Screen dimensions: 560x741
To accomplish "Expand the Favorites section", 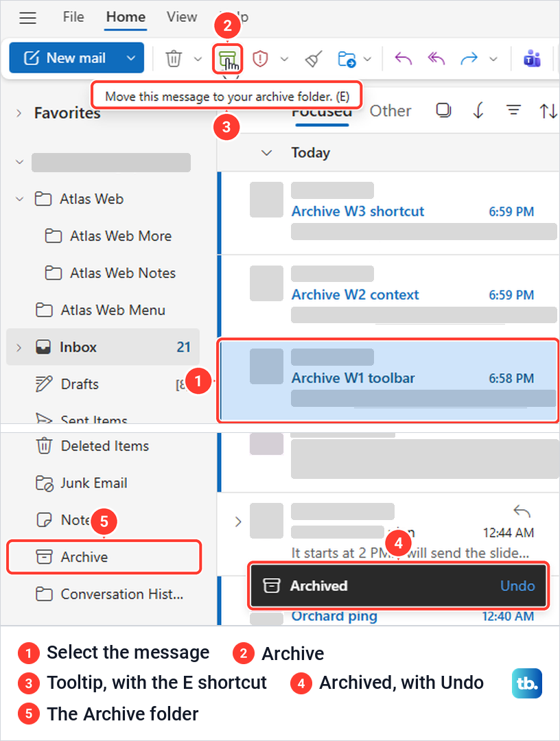I will coord(19,113).
